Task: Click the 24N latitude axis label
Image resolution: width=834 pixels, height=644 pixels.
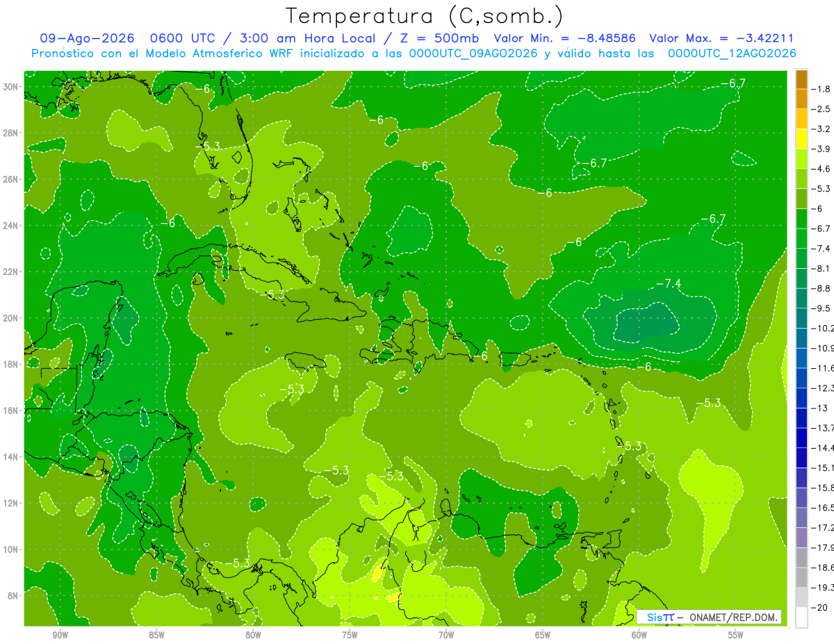Action: point(12,226)
